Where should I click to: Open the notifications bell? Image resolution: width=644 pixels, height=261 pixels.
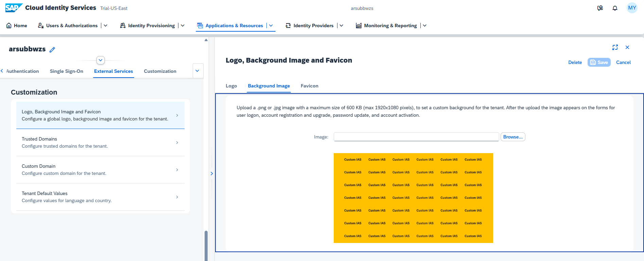point(615,8)
